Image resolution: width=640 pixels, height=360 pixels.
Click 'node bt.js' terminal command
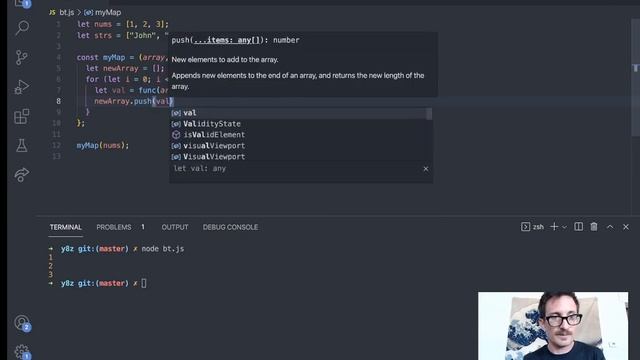(163, 249)
